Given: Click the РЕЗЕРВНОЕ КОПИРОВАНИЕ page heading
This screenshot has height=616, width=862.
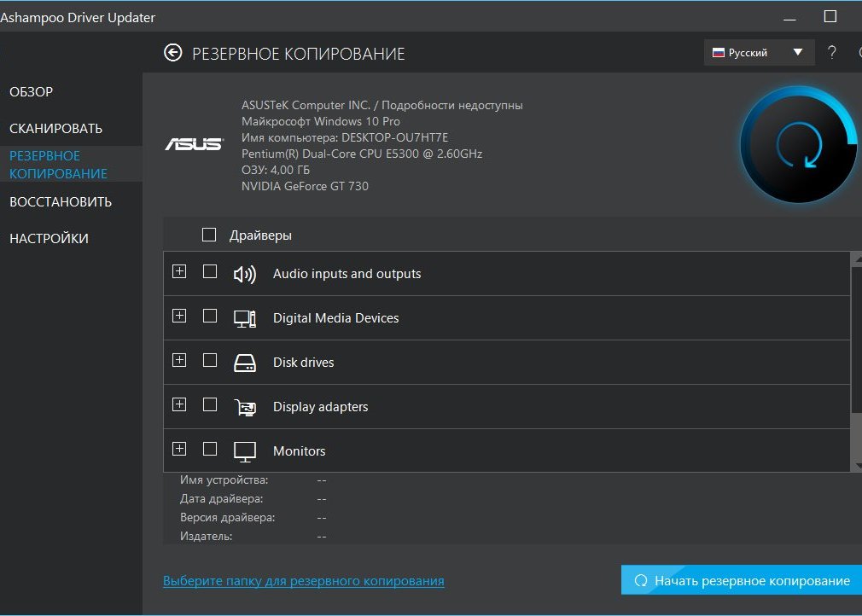Looking at the screenshot, I should click(x=299, y=54).
